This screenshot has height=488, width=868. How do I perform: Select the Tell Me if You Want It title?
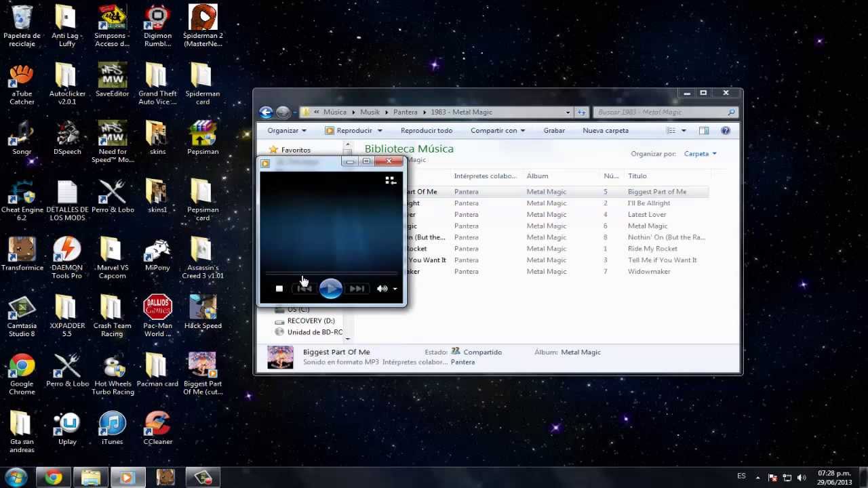tap(662, 260)
